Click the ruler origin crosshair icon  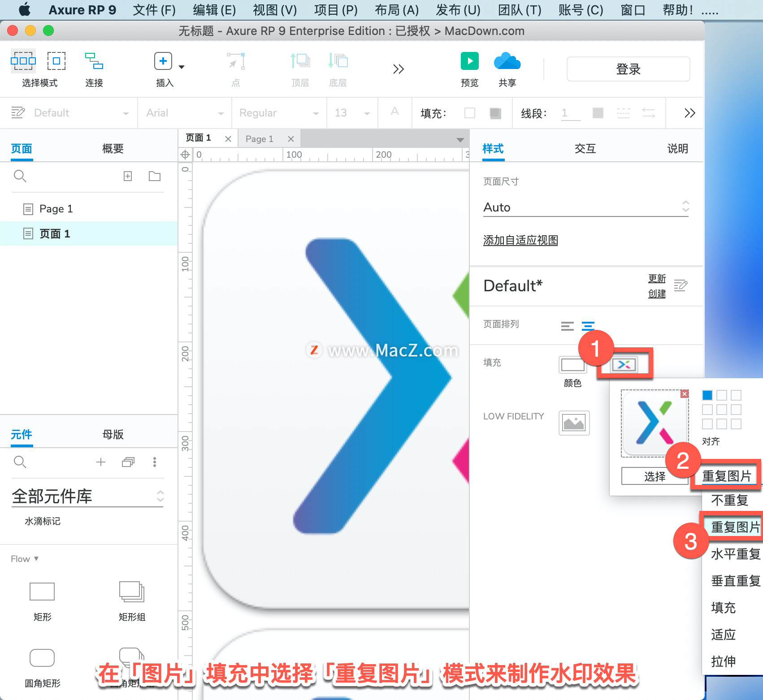coord(185,155)
